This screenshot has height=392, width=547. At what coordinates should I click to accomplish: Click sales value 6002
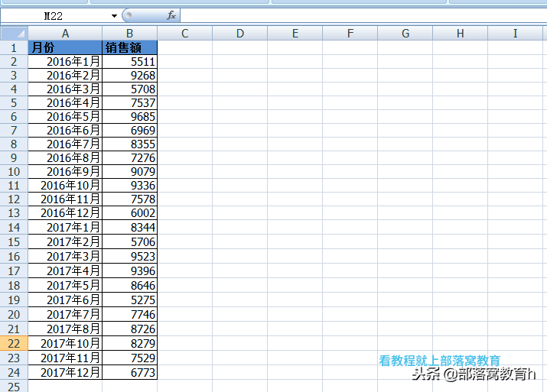130,213
